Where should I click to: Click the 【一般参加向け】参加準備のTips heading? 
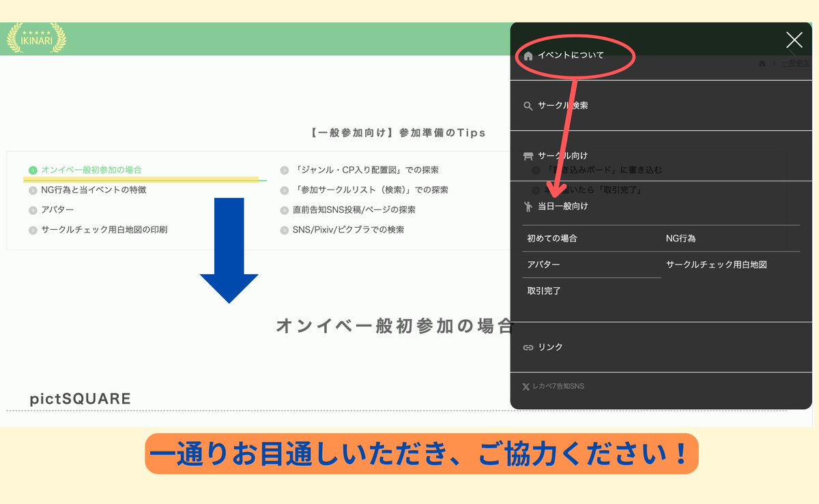pos(397,132)
